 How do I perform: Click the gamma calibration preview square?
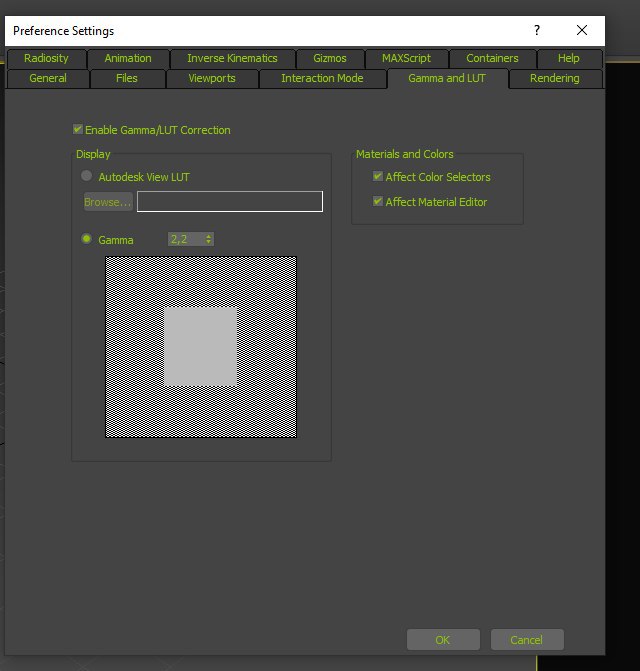201,347
